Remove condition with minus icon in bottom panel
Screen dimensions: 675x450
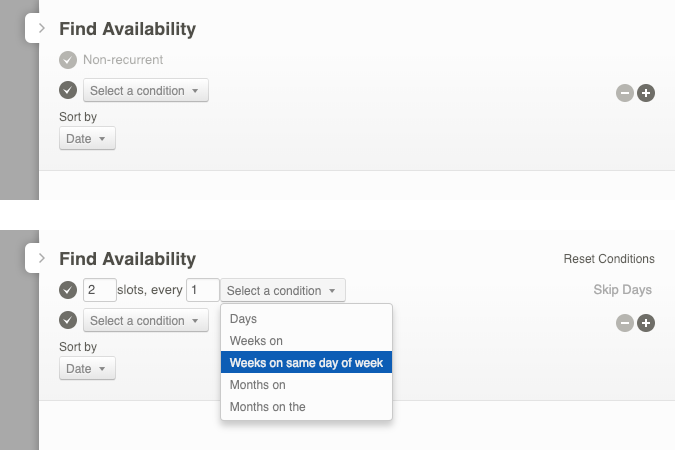pyautogui.click(x=625, y=323)
